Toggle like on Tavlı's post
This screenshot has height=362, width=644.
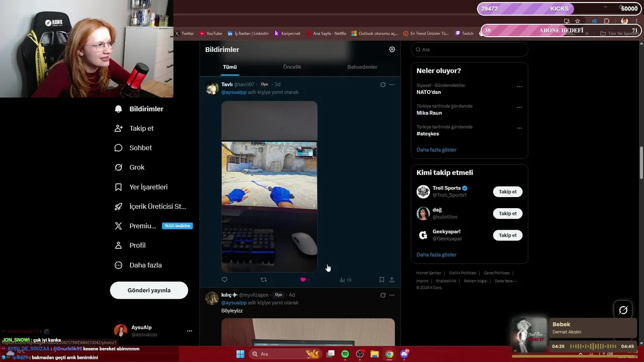303,280
